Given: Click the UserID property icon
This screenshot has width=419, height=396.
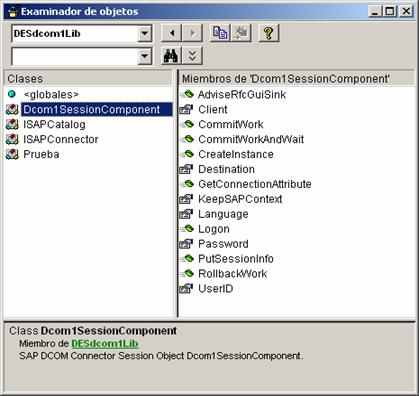Looking at the screenshot, I should click(186, 289).
